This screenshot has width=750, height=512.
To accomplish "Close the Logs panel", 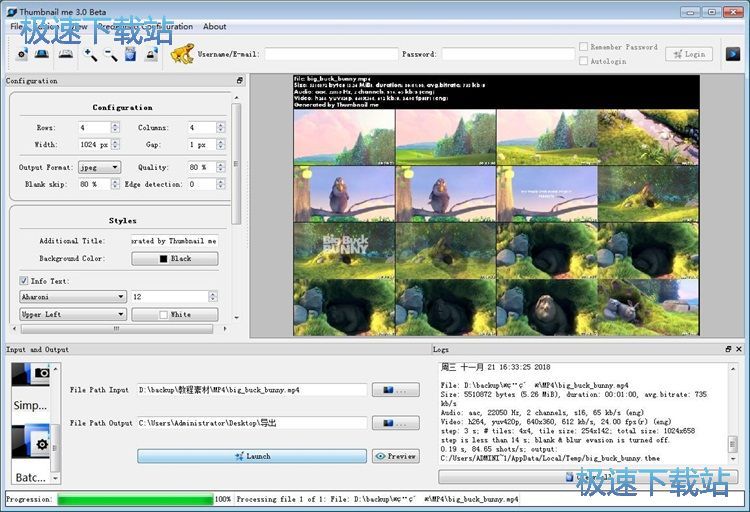I will 739,349.
